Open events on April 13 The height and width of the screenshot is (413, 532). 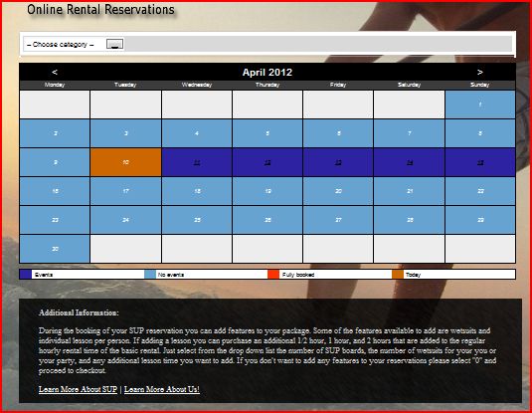(338, 162)
